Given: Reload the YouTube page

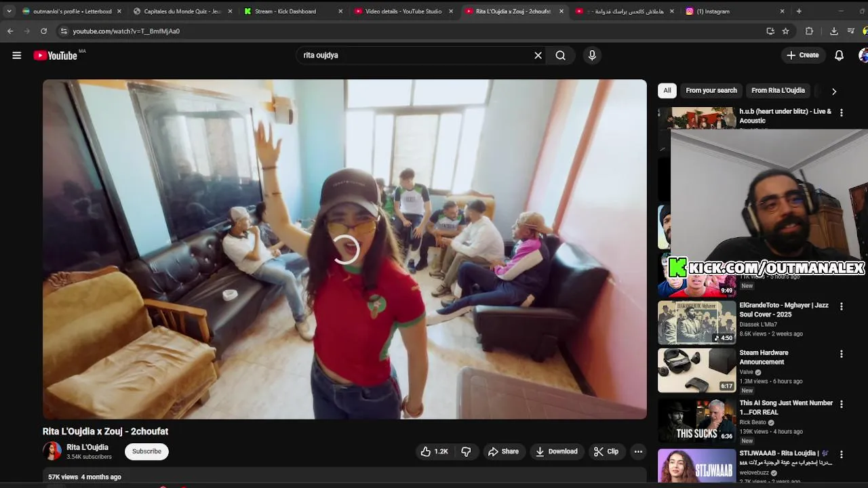Looking at the screenshot, I should pyautogui.click(x=43, y=31).
